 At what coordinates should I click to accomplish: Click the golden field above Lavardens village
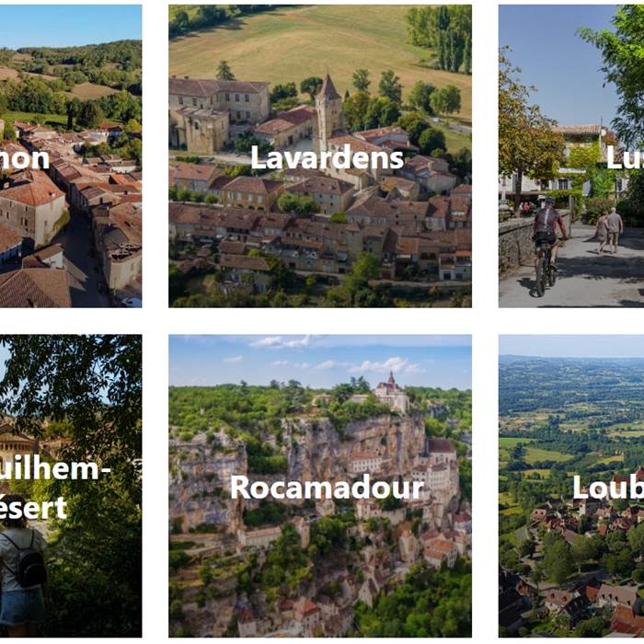312,43
